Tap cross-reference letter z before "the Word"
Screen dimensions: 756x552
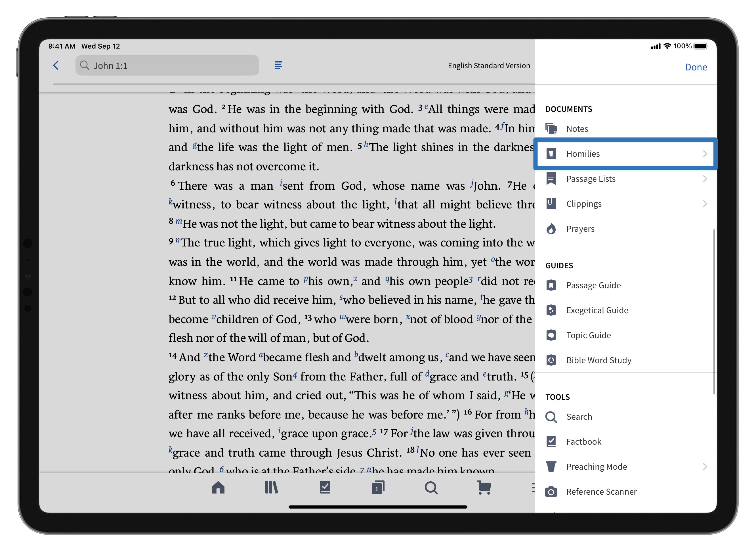tap(206, 355)
